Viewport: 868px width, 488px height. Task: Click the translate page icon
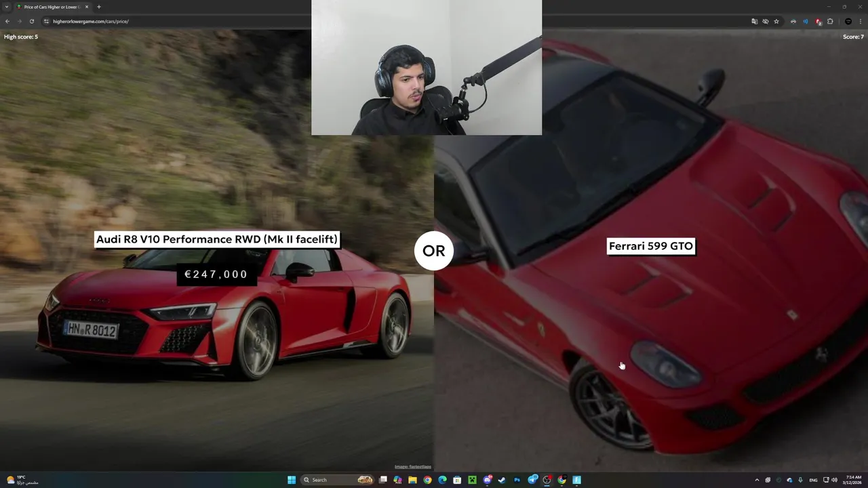click(x=755, y=21)
